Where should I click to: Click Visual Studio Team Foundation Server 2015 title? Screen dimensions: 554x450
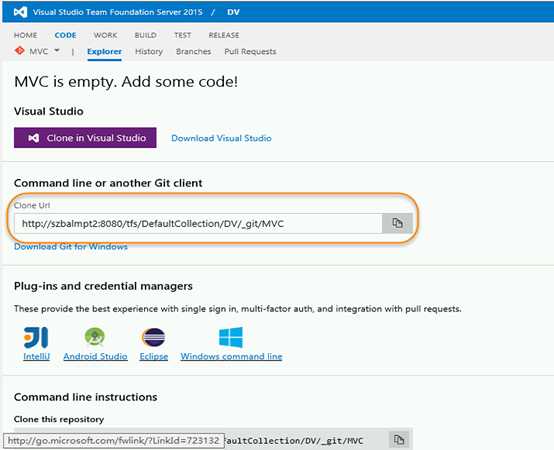click(x=118, y=12)
